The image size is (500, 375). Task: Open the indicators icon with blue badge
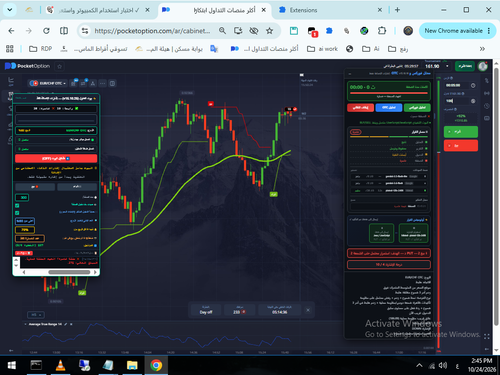83,83
